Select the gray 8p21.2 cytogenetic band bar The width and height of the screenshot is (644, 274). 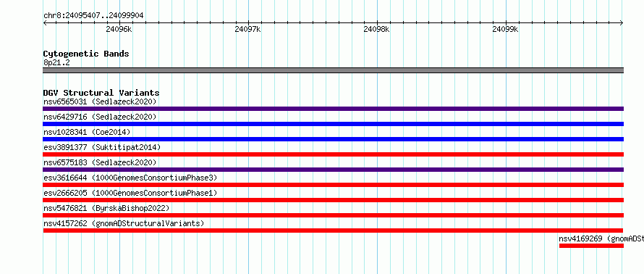[x=333, y=70]
